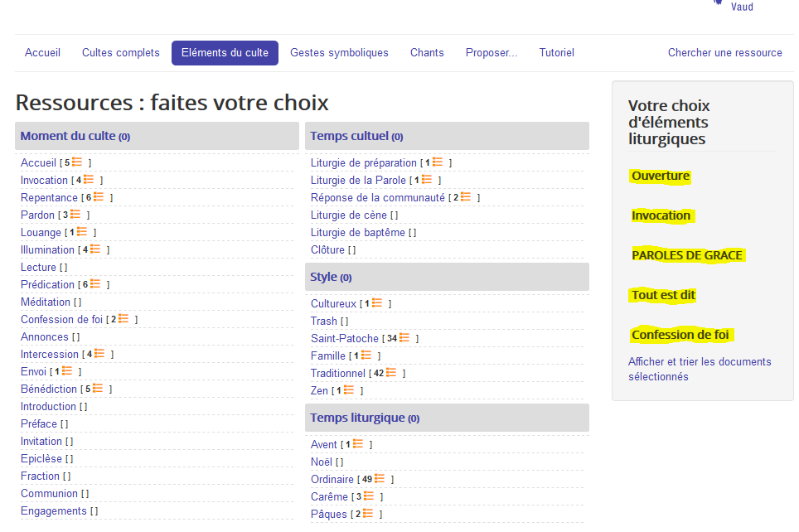Viewport: 799px width, 532px height.
Task: Select the Eléments du culte tab
Action: [225, 53]
